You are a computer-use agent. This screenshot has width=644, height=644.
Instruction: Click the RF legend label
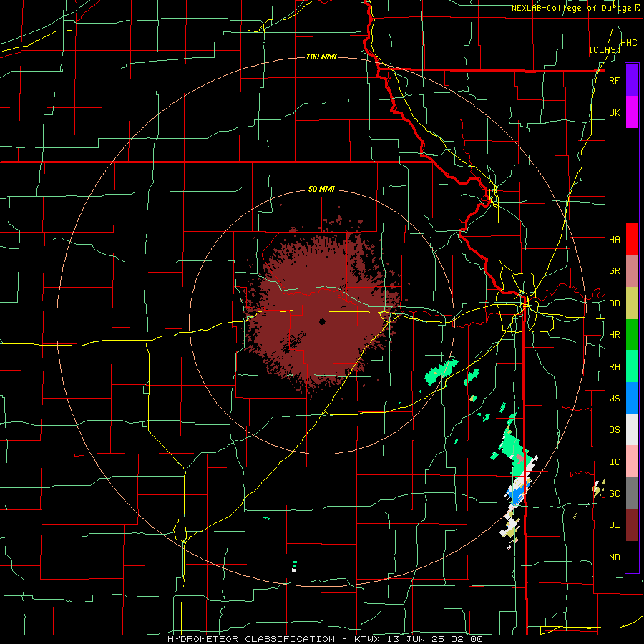[614, 80]
